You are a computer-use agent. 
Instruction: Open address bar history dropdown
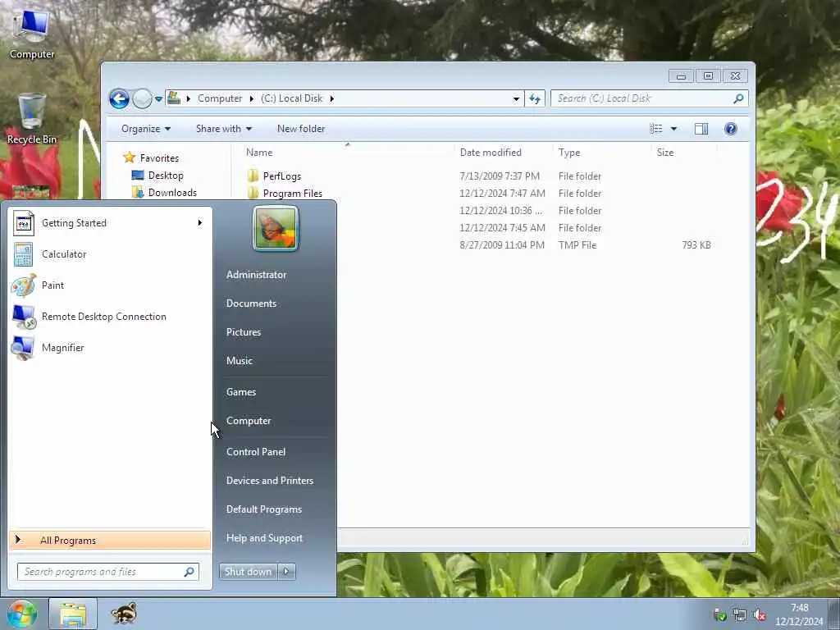(516, 98)
